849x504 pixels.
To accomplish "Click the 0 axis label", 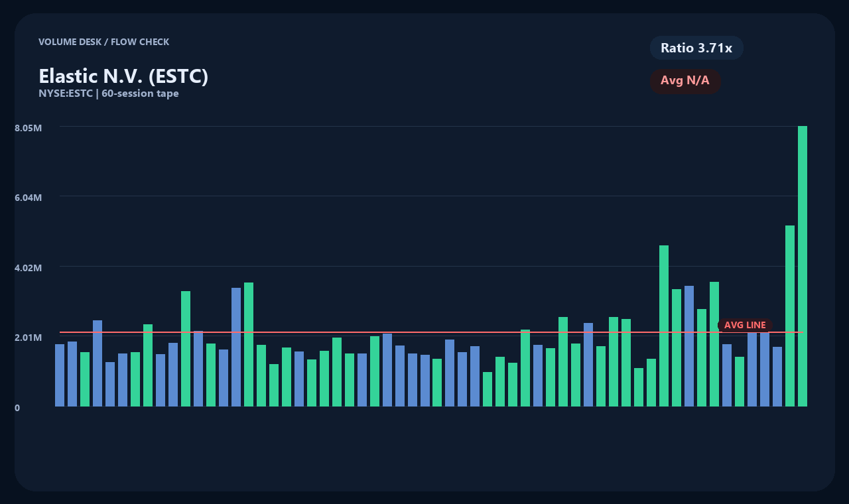I will coord(17,408).
